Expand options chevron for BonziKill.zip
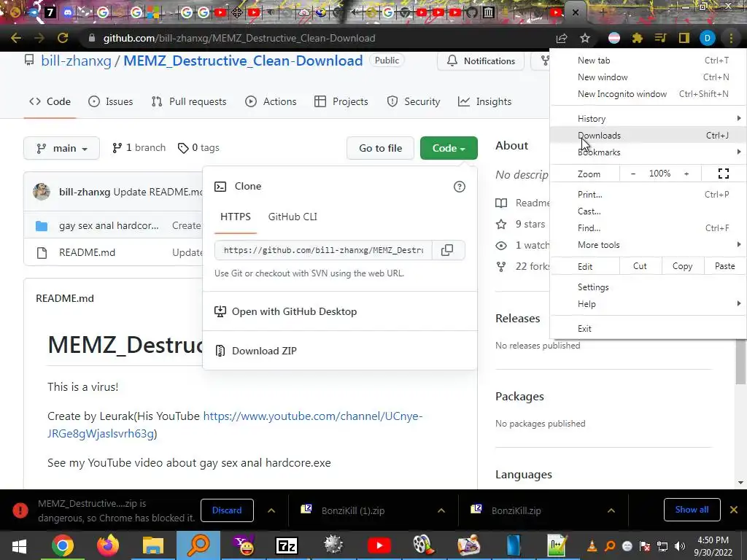 [611, 510]
